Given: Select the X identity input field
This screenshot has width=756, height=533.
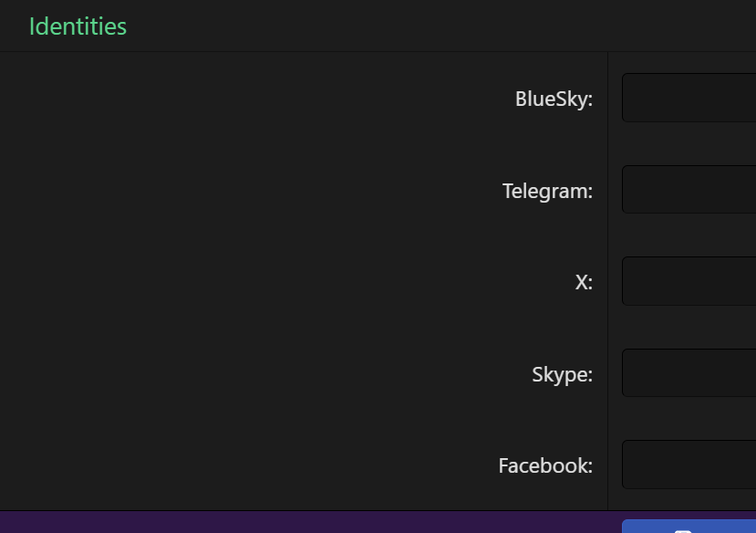Looking at the screenshot, I should (x=689, y=281).
